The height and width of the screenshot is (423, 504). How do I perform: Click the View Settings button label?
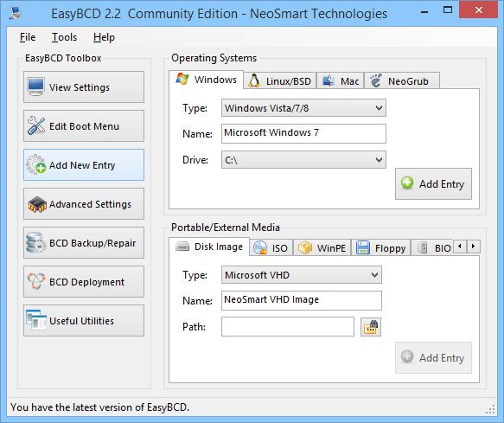click(79, 87)
